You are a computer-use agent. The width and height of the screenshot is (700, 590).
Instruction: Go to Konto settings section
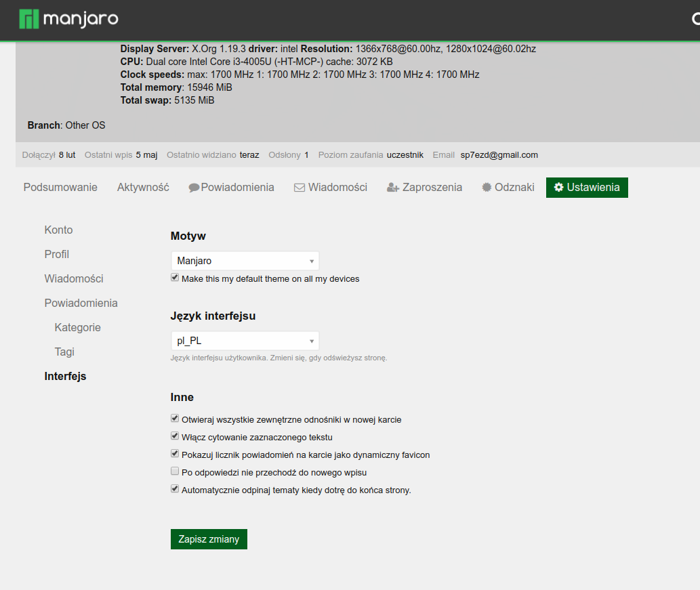click(x=58, y=230)
